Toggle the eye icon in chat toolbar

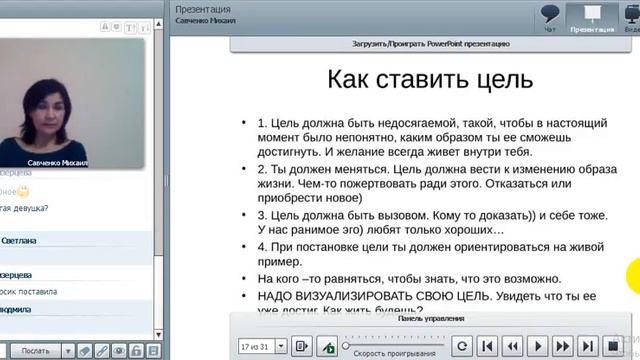[x=119, y=351]
